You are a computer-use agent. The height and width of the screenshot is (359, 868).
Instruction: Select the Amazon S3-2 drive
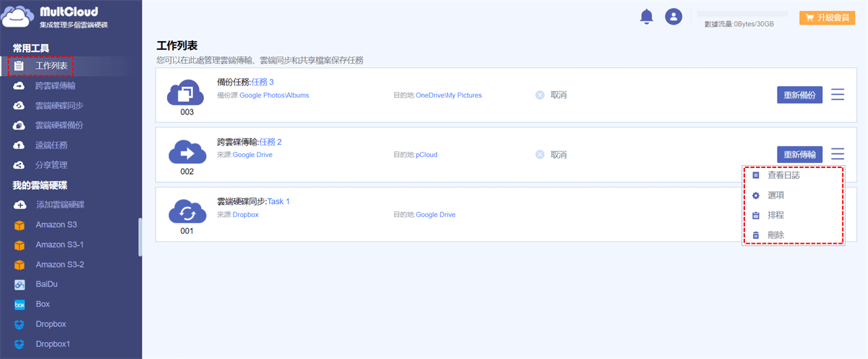[x=60, y=265]
